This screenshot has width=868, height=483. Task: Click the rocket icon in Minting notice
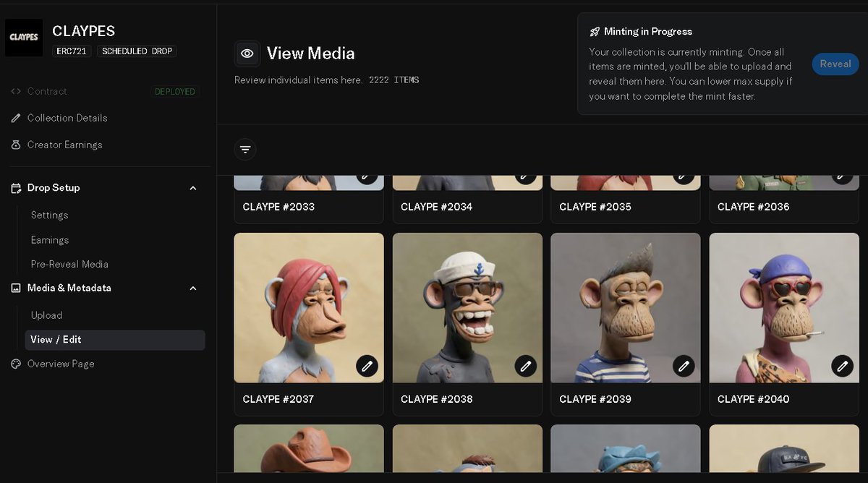(x=595, y=32)
